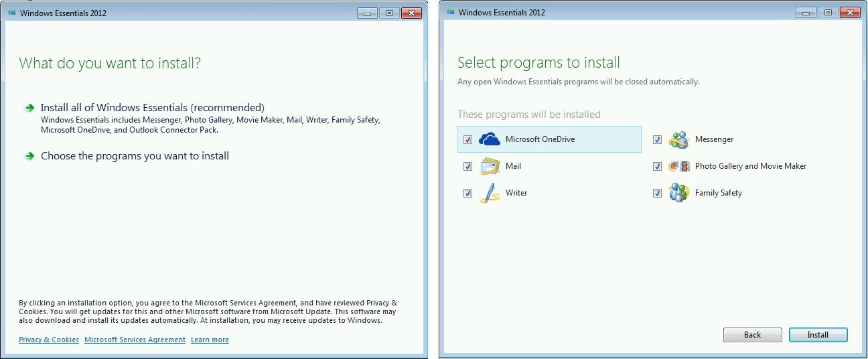Click the Writer pen icon
868x359 pixels.
click(x=490, y=193)
